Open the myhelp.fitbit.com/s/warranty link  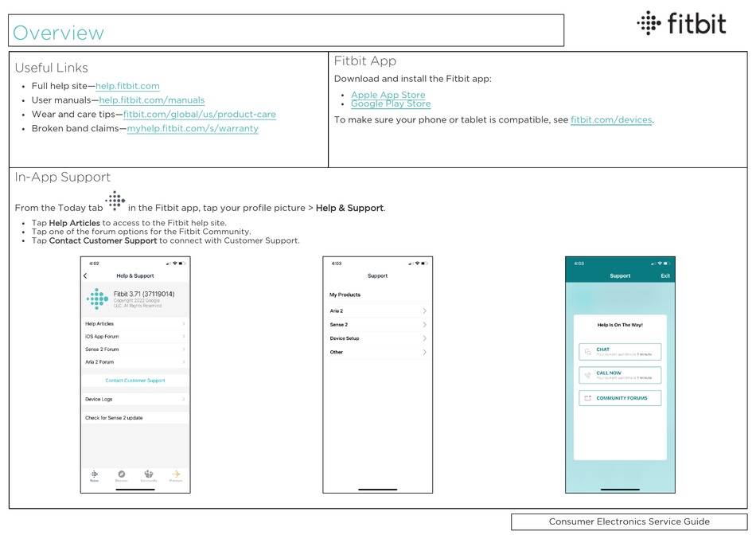coord(193,128)
